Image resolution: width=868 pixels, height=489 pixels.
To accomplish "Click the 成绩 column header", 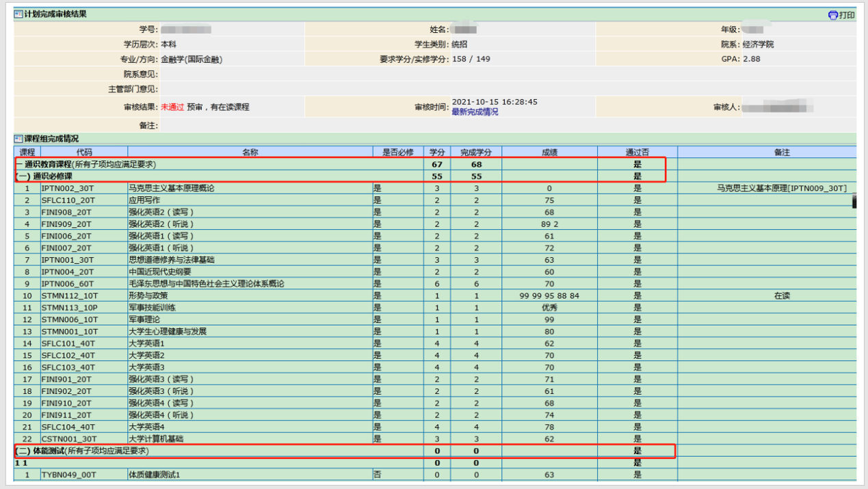I will pos(549,152).
